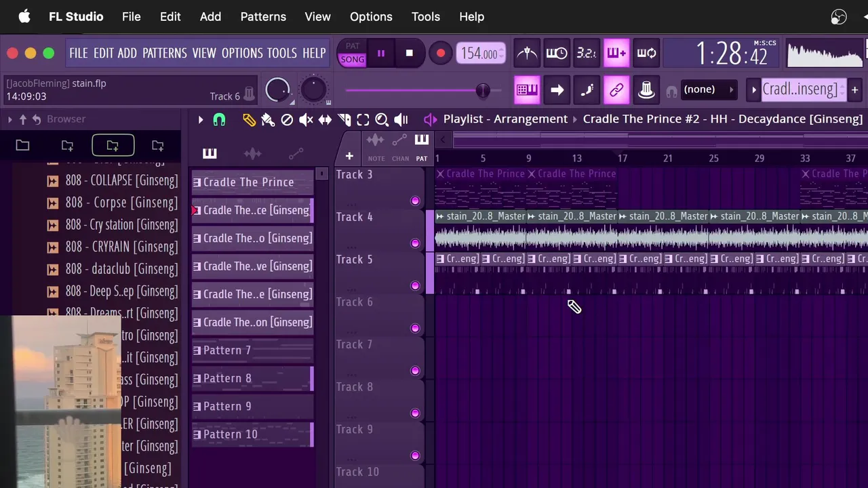
Task: Expand pattern menu arrow left of selector
Action: click(x=753, y=89)
